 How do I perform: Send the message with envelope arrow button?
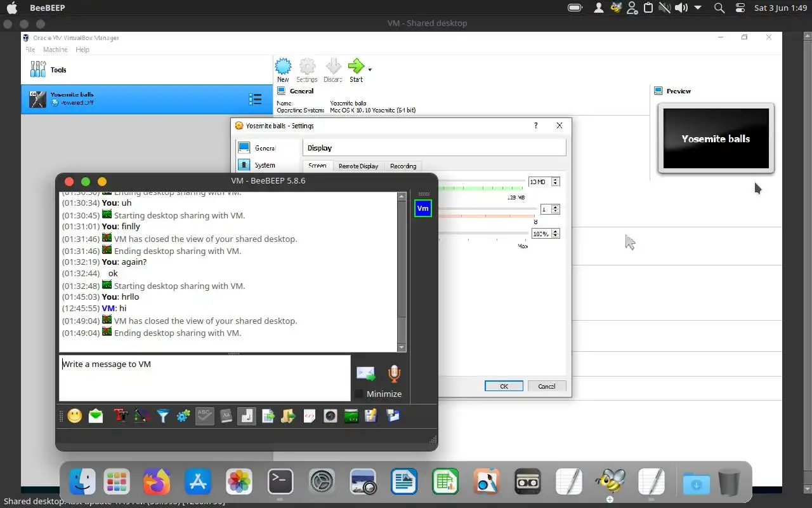(365, 374)
